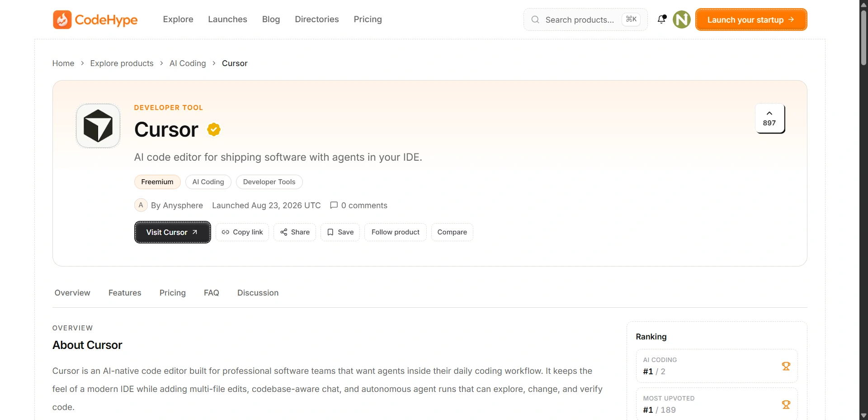Switch to the FAQ tab
Viewport: 868px width, 420px height.
[x=212, y=293]
